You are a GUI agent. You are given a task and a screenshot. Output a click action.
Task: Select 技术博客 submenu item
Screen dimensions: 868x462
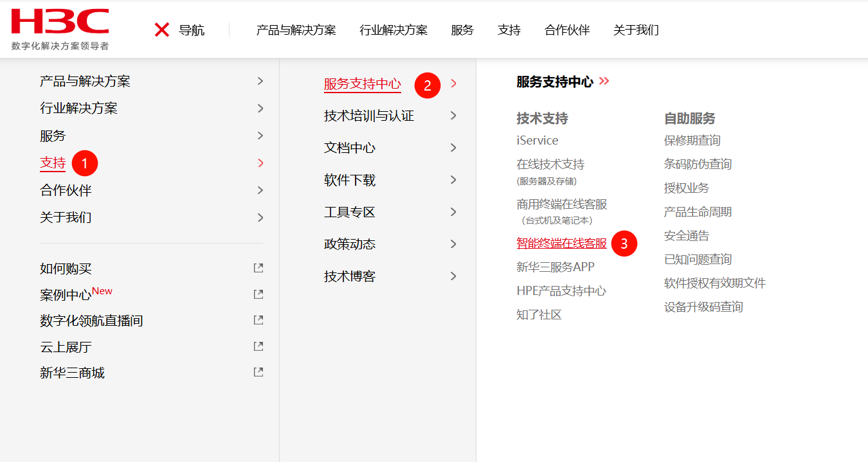tap(350, 276)
